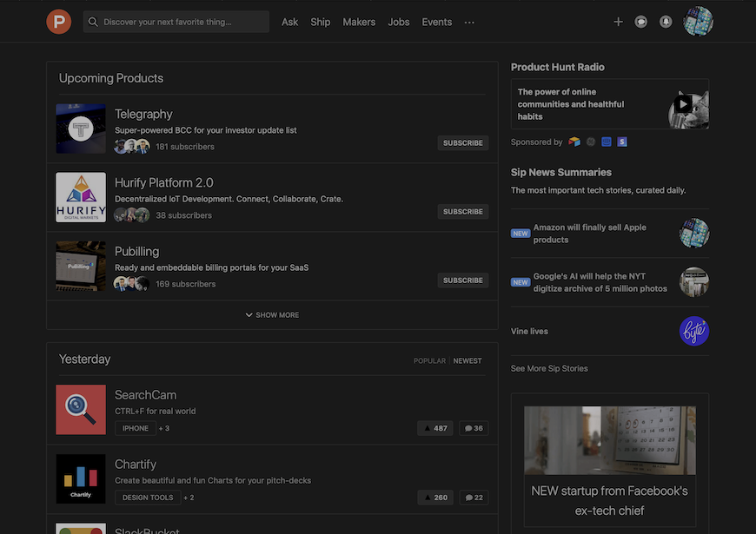
Task: Open messages using the chat bubble icon
Action: pyautogui.click(x=640, y=21)
